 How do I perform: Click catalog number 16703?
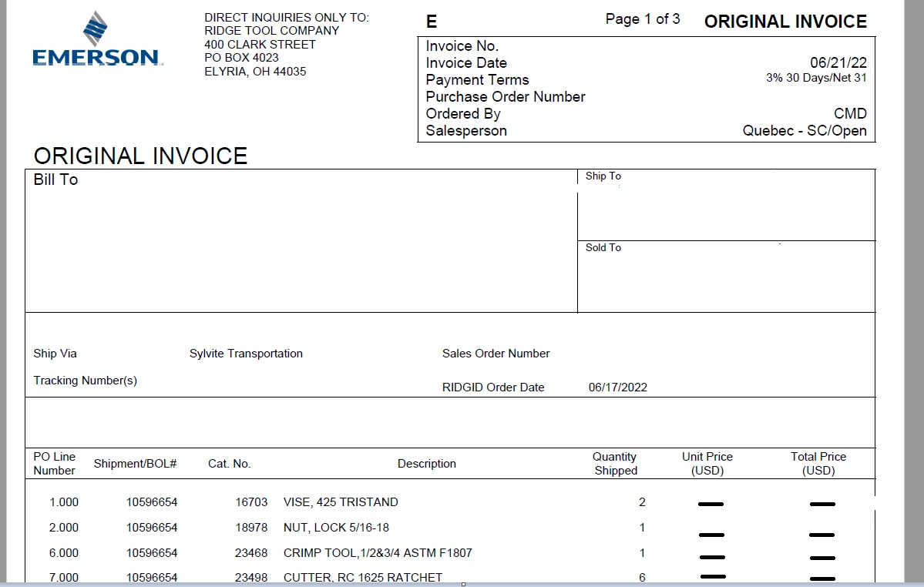point(251,502)
